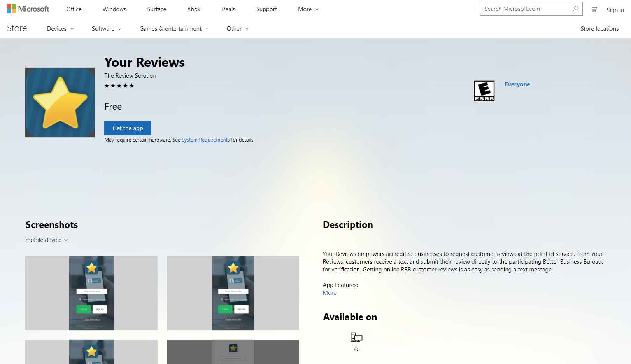
Task: Open the first screenshot thumbnail
Action: [91, 293]
